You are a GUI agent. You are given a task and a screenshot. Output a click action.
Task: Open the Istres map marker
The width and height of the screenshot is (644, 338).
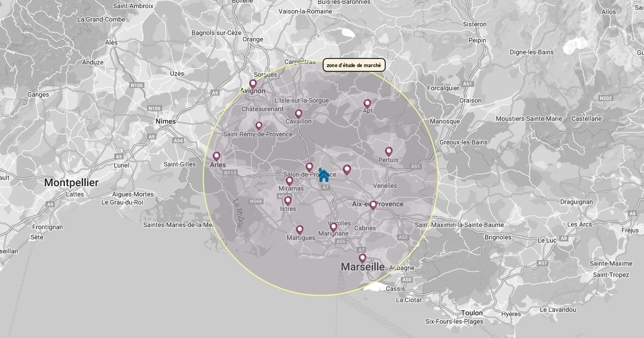point(288,201)
